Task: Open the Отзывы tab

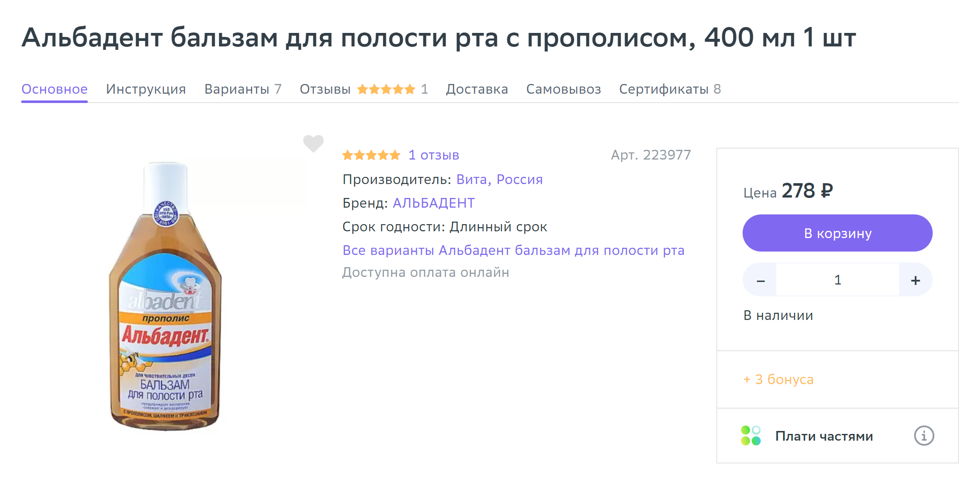Action: pyautogui.click(x=364, y=89)
